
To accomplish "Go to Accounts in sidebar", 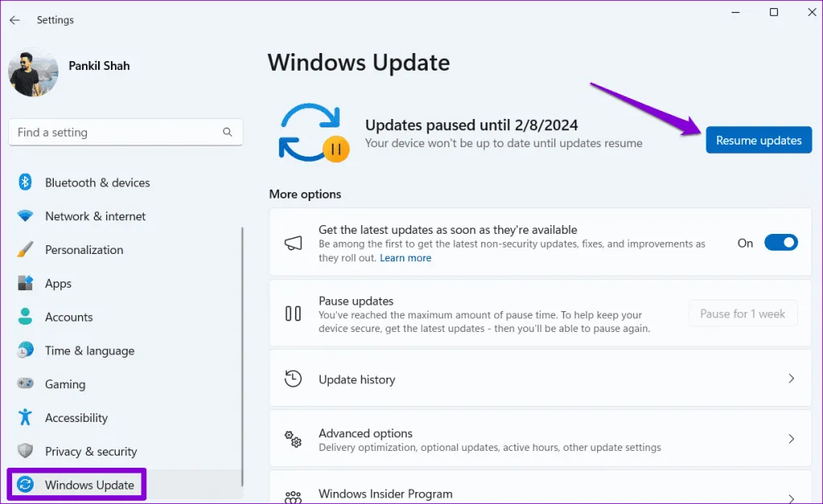I will [x=68, y=318].
